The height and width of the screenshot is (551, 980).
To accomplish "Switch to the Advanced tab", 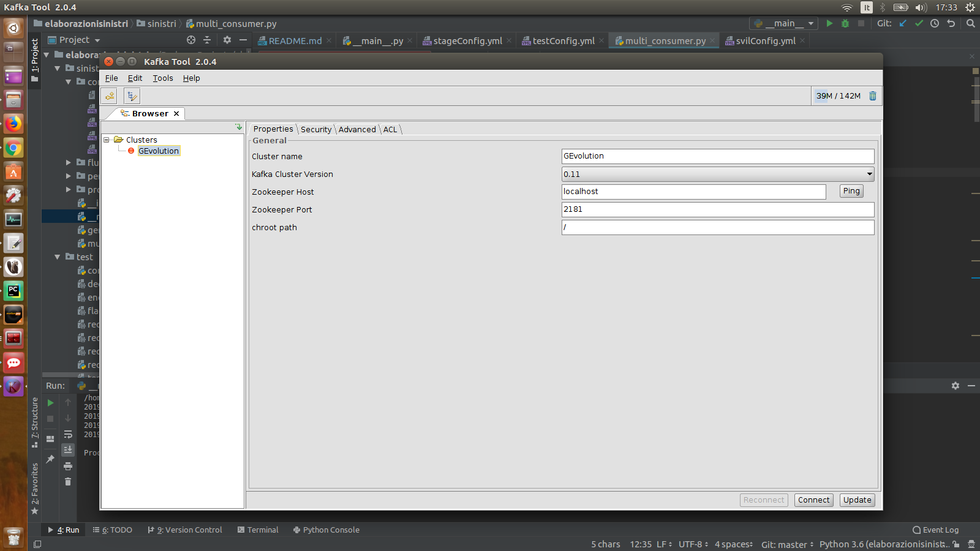I will 357,130.
